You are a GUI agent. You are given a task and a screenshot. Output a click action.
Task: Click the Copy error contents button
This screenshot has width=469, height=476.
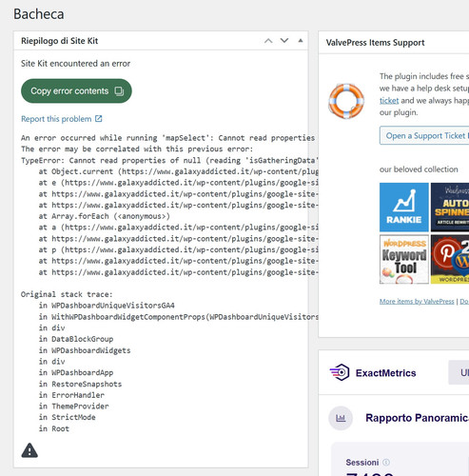tap(76, 91)
